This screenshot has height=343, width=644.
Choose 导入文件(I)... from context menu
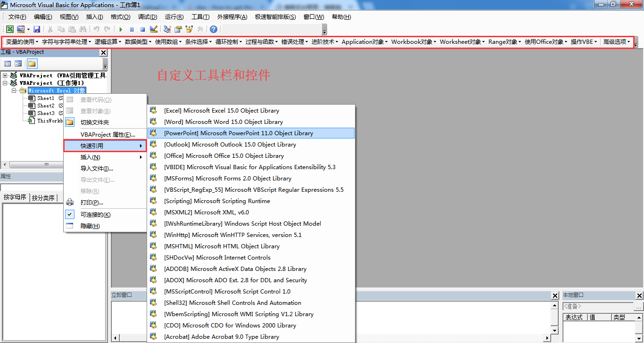click(x=105, y=169)
